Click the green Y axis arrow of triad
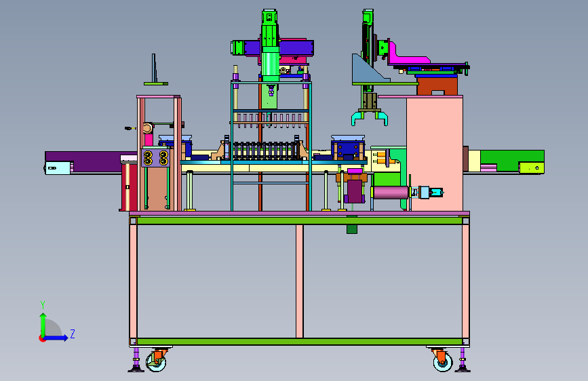Image resolution: width=588 pixels, height=381 pixels. (x=43, y=324)
